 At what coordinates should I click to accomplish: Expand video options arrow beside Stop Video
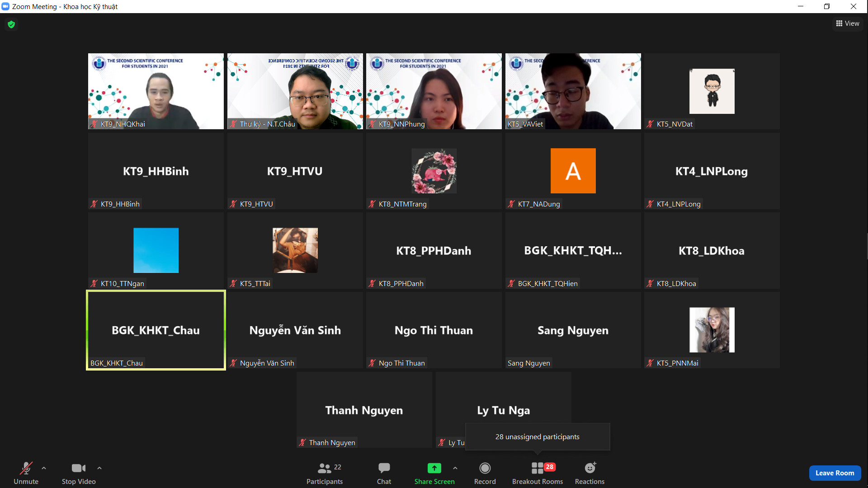point(99,468)
